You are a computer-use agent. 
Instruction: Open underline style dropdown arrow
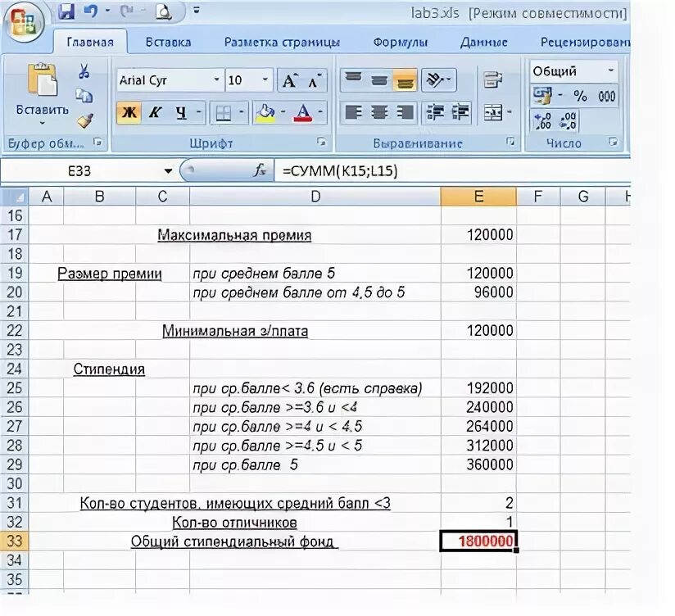[x=199, y=112]
